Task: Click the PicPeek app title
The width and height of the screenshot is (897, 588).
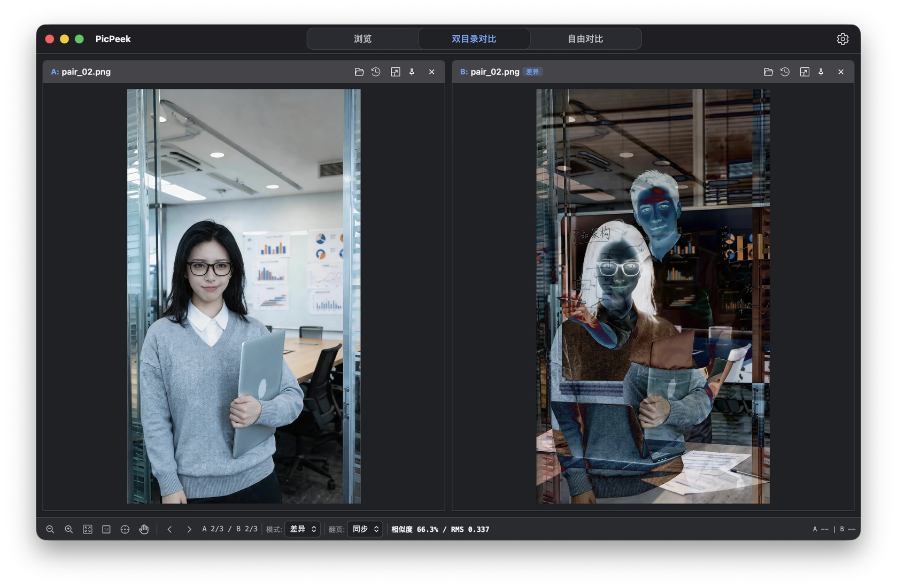Action: [113, 39]
